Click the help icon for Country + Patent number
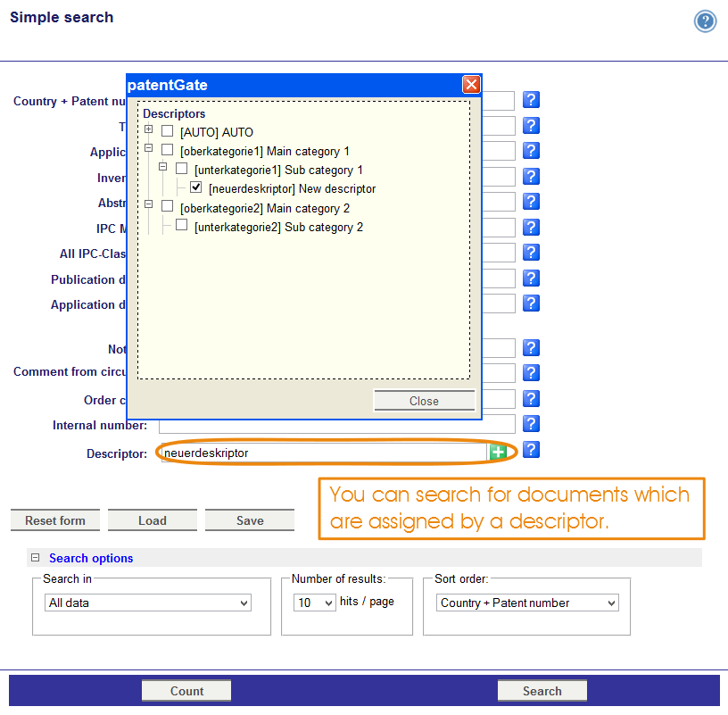 [531, 100]
